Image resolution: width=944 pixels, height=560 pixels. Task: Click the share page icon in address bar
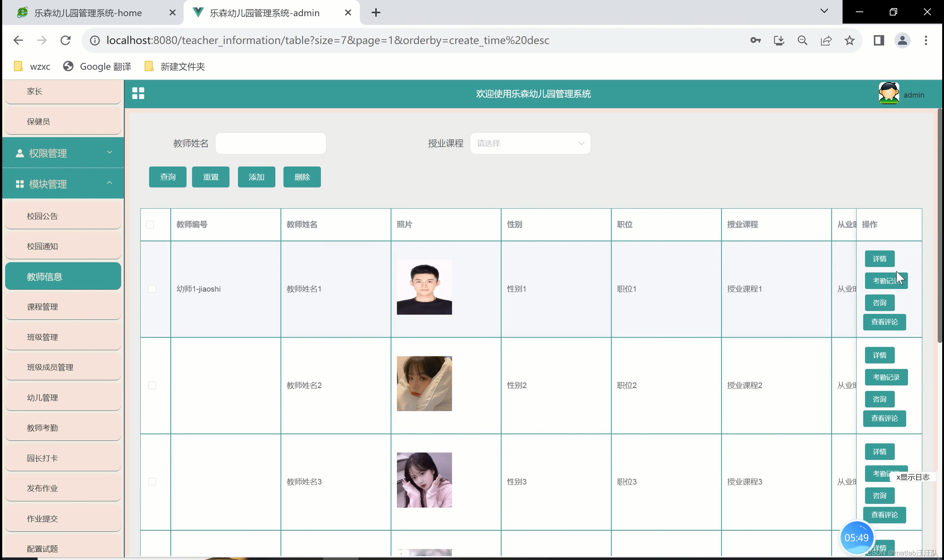tap(826, 41)
